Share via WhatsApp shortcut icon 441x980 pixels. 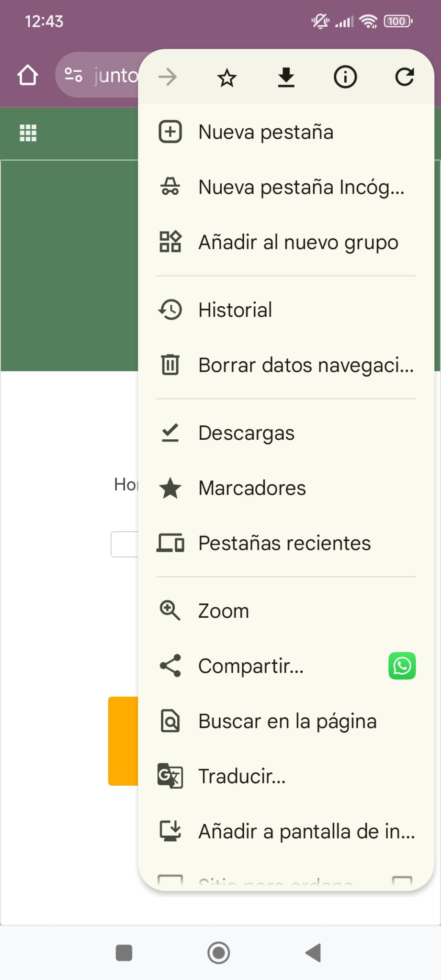point(402,666)
